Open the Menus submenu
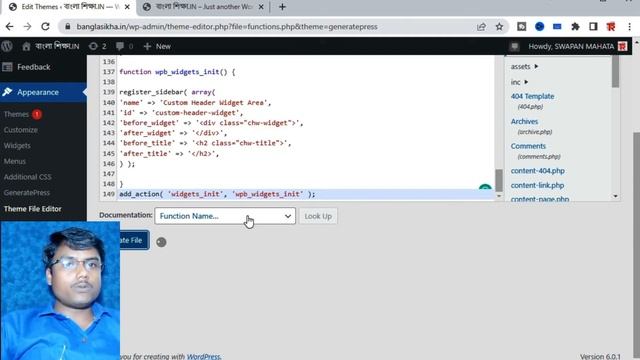 pyautogui.click(x=15, y=161)
